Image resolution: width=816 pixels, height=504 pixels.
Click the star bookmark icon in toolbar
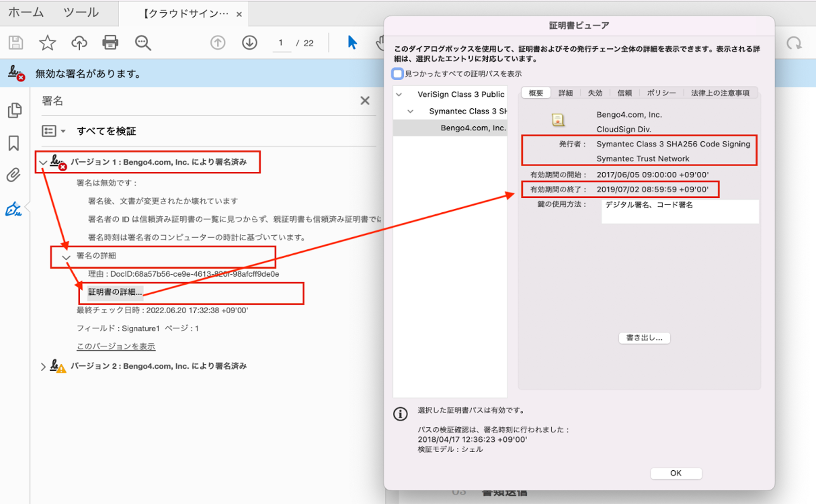(x=47, y=43)
